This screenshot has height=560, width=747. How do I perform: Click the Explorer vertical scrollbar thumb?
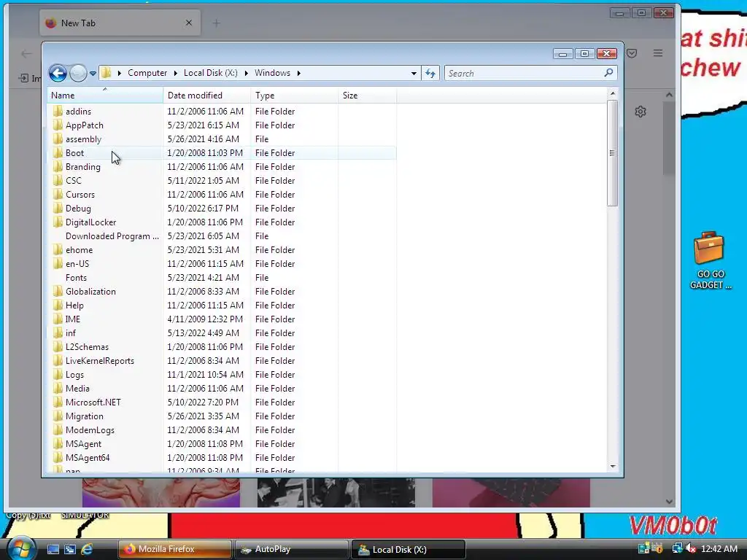click(613, 153)
